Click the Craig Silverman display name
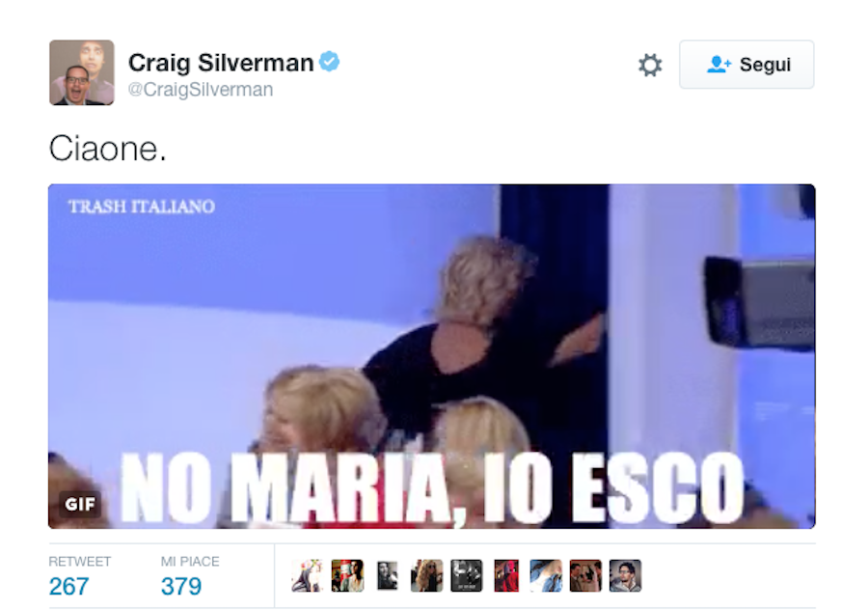This screenshot has width=868, height=610. (221, 62)
